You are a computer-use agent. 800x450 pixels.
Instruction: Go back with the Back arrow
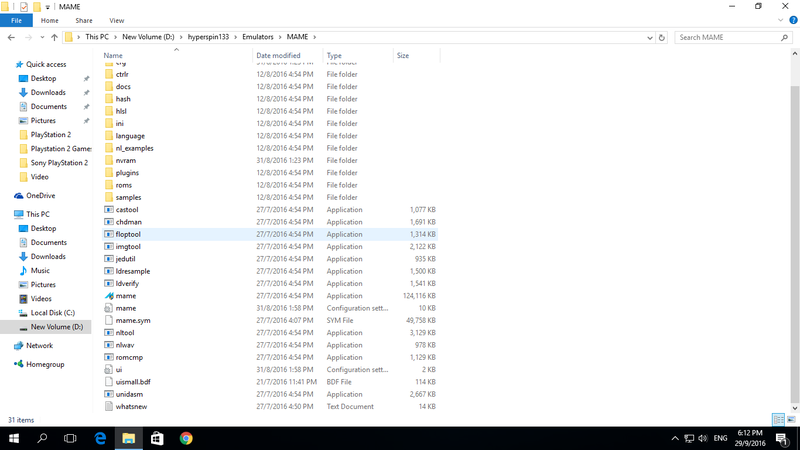(x=11, y=37)
